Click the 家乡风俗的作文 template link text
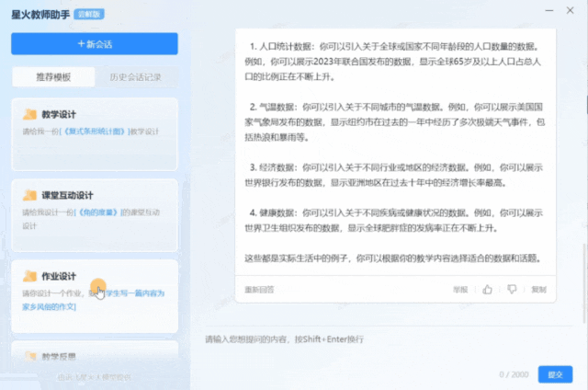This screenshot has height=390, width=588. coord(49,306)
